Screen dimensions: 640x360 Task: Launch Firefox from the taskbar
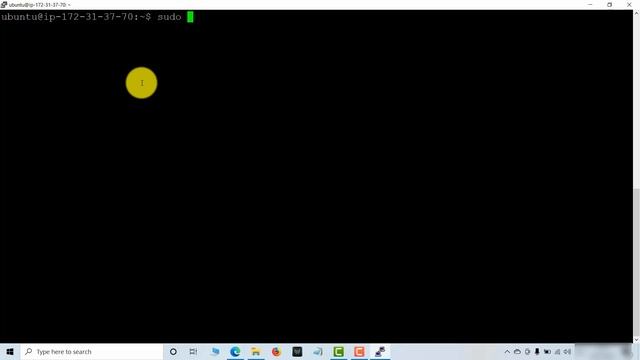coord(276,351)
